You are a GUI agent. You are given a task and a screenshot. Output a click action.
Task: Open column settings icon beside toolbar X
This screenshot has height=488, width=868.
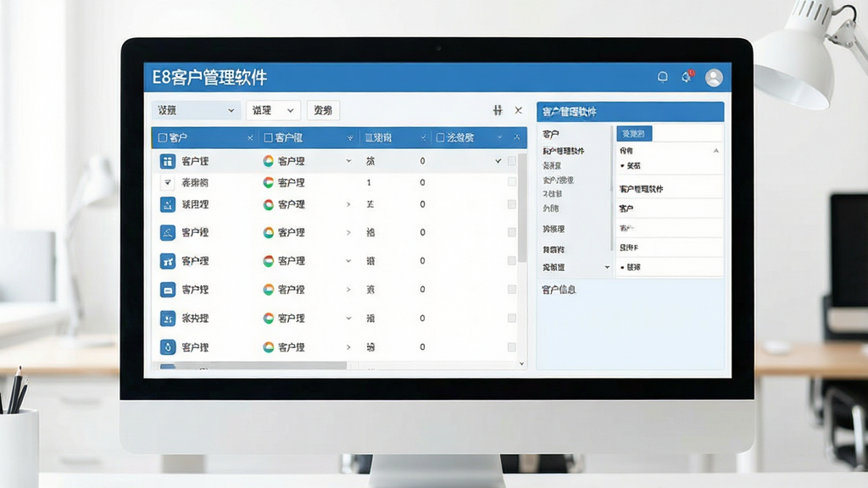point(498,110)
